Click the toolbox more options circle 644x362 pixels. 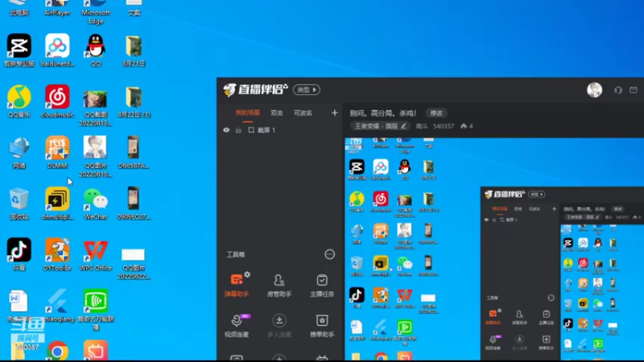click(329, 254)
